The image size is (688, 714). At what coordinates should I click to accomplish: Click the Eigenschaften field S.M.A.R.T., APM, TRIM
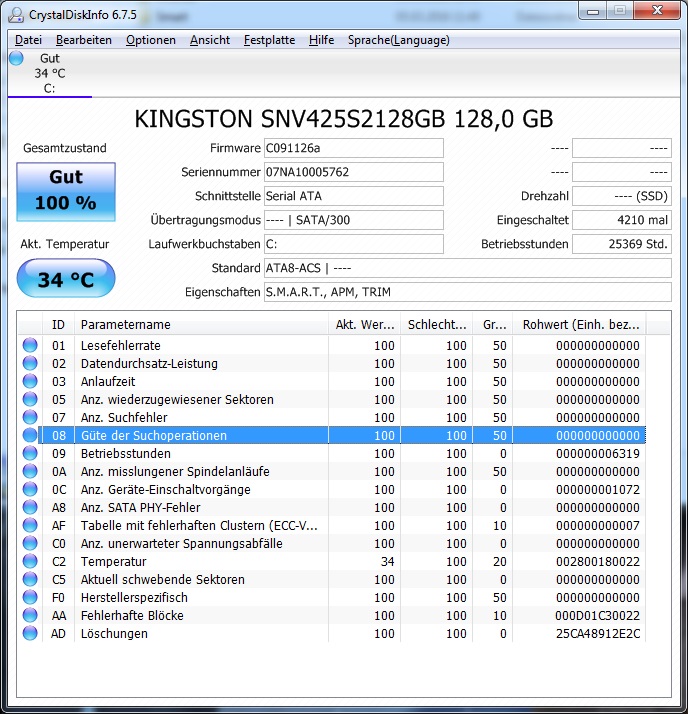(468, 292)
